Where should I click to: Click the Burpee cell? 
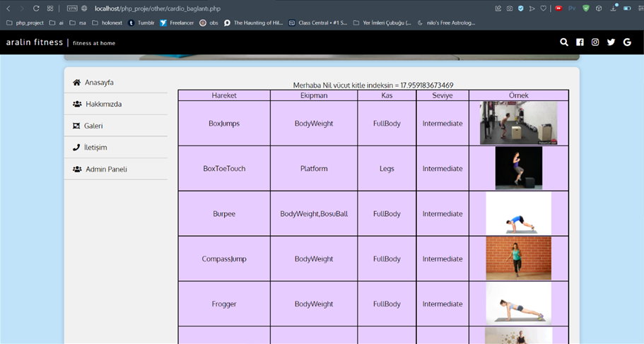pyautogui.click(x=224, y=213)
